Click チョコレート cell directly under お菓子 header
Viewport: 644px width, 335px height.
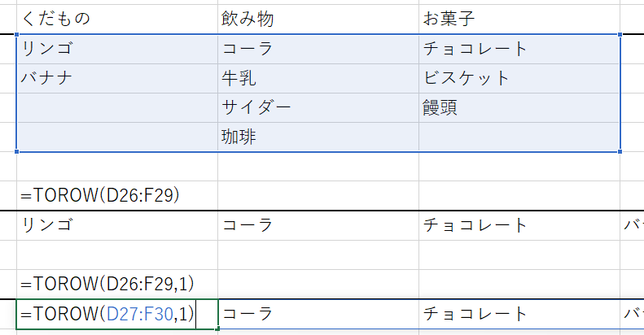[475, 49]
